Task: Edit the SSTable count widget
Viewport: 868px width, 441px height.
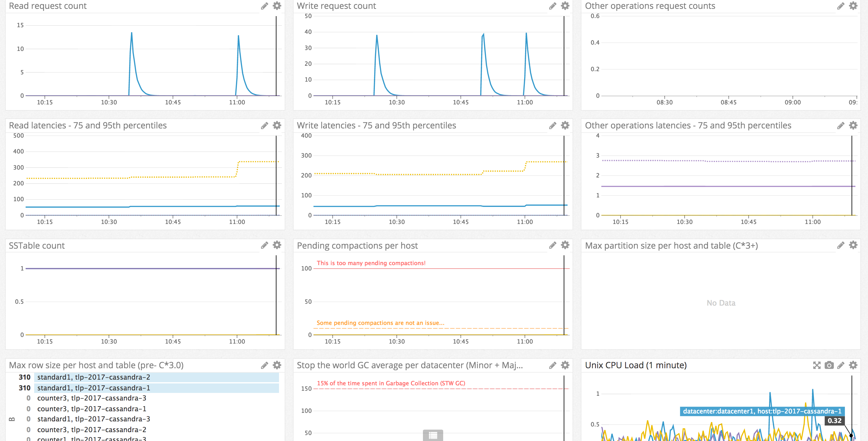Action: [264, 245]
